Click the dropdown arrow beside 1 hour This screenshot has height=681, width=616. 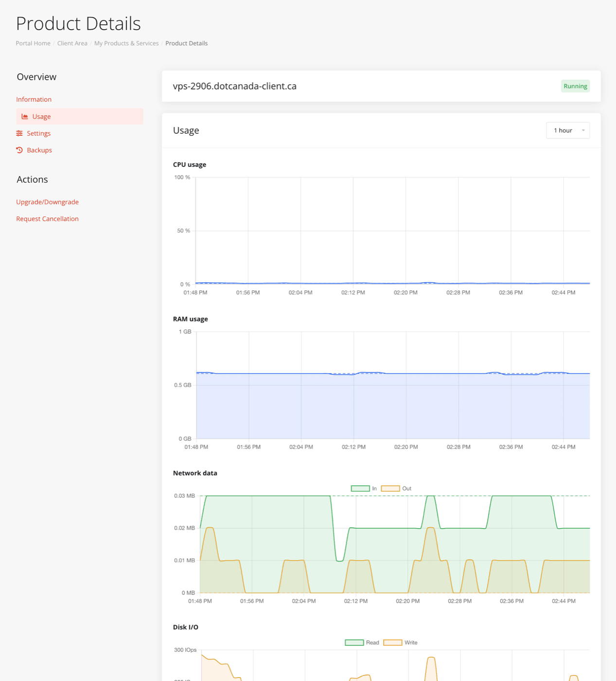583,130
